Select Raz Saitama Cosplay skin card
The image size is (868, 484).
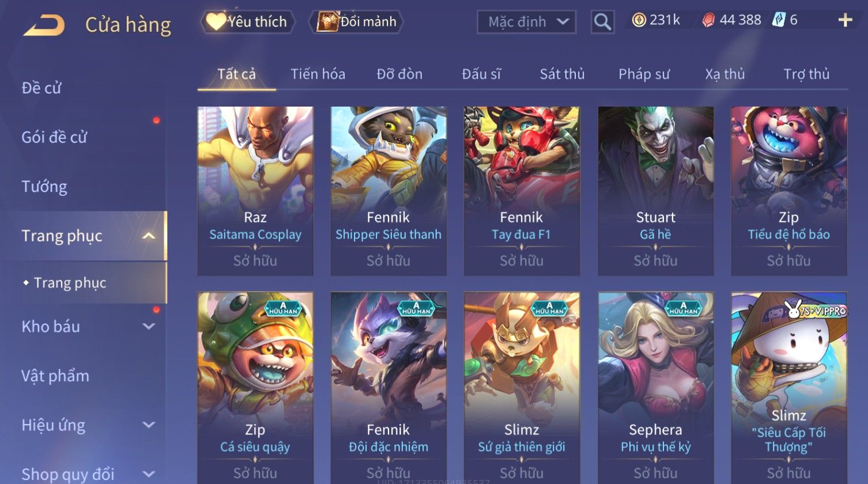[x=255, y=191]
